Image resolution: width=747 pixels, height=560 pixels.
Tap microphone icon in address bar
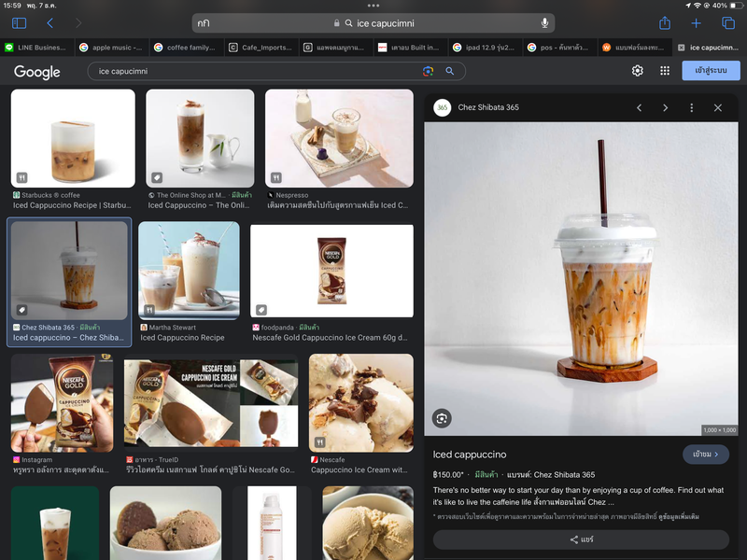point(544,22)
